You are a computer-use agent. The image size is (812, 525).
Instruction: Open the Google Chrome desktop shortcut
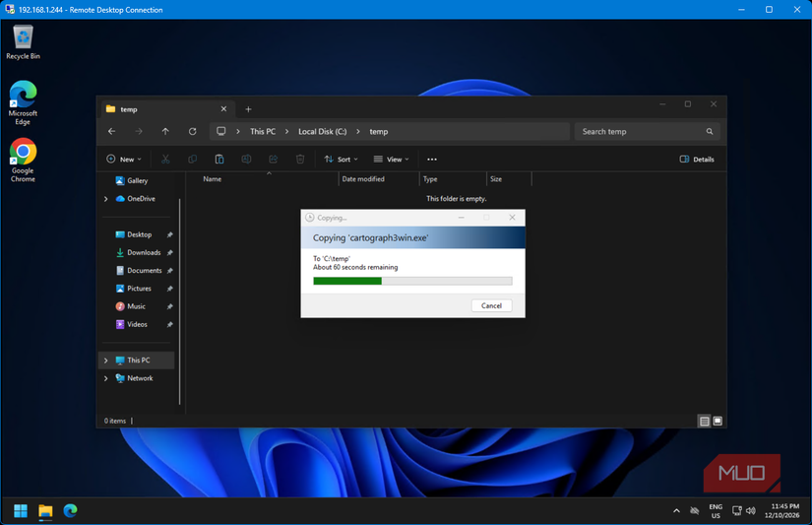coord(23,161)
